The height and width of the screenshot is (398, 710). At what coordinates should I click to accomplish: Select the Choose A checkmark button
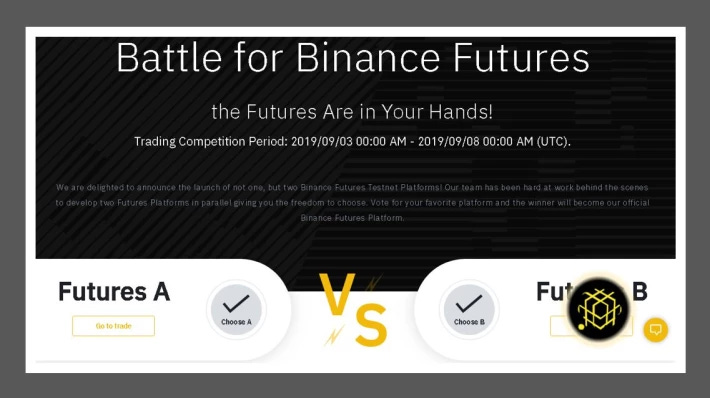[236, 310]
